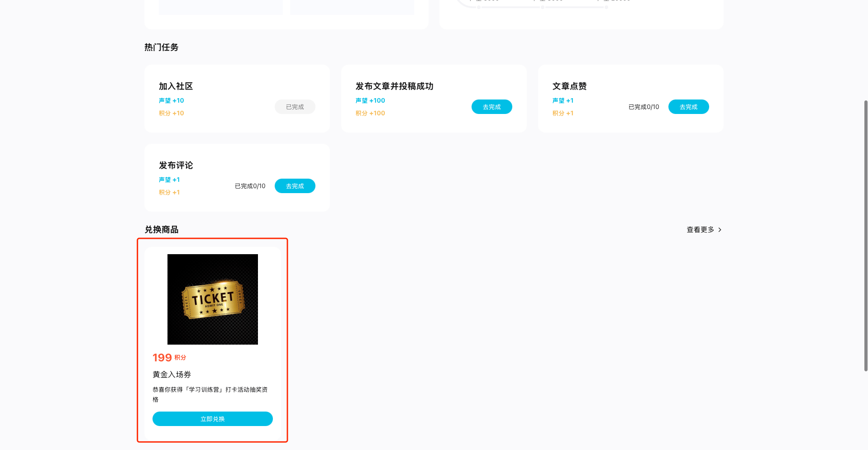
Task: Click the 发布评论 task title
Action: pyautogui.click(x=176, y=165)
